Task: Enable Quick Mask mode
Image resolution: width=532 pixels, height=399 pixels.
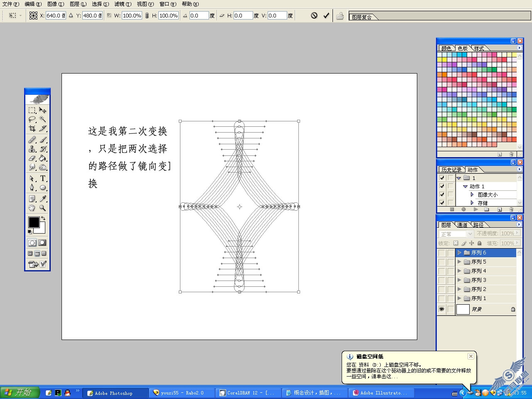Action: (42, 243)
